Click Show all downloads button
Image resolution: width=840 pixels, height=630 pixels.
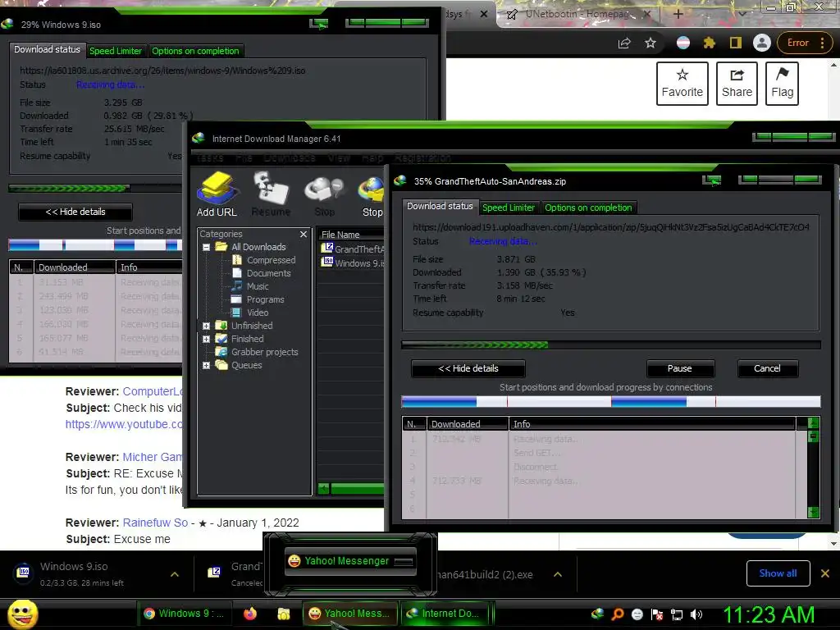[778, 573]
